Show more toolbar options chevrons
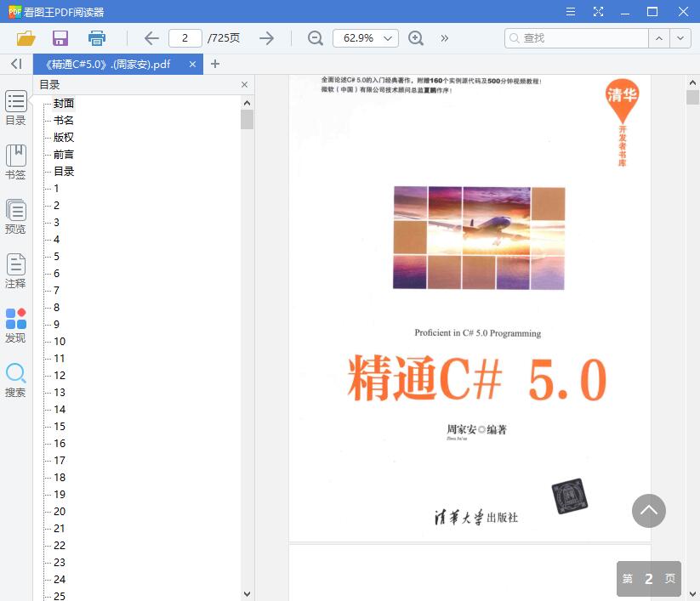The width and height of the screenshot is (700, 601). coord(444,38)
